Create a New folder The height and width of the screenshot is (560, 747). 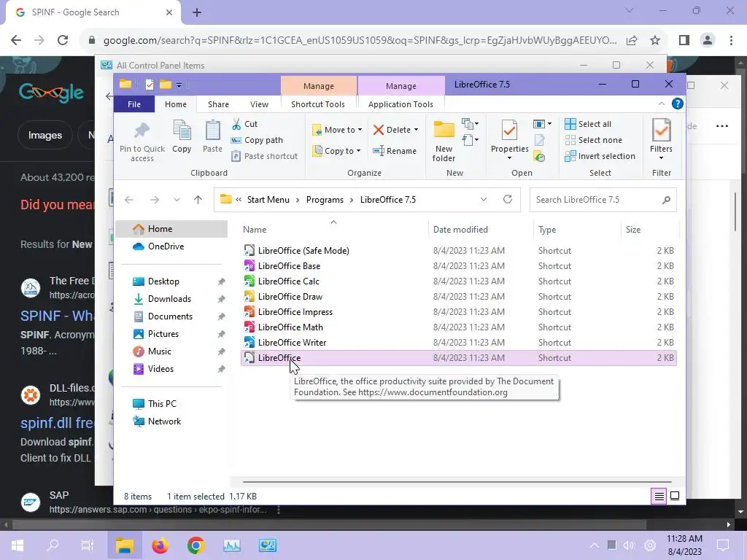444,141
